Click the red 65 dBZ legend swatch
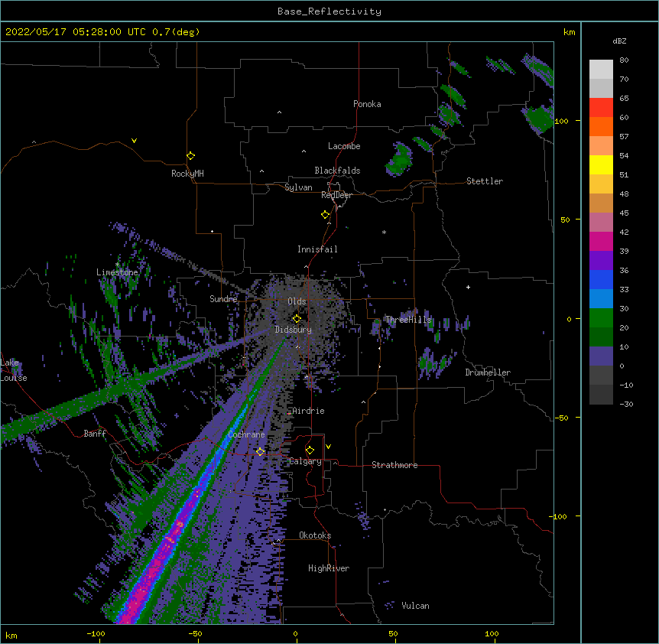 coord(601,107)
